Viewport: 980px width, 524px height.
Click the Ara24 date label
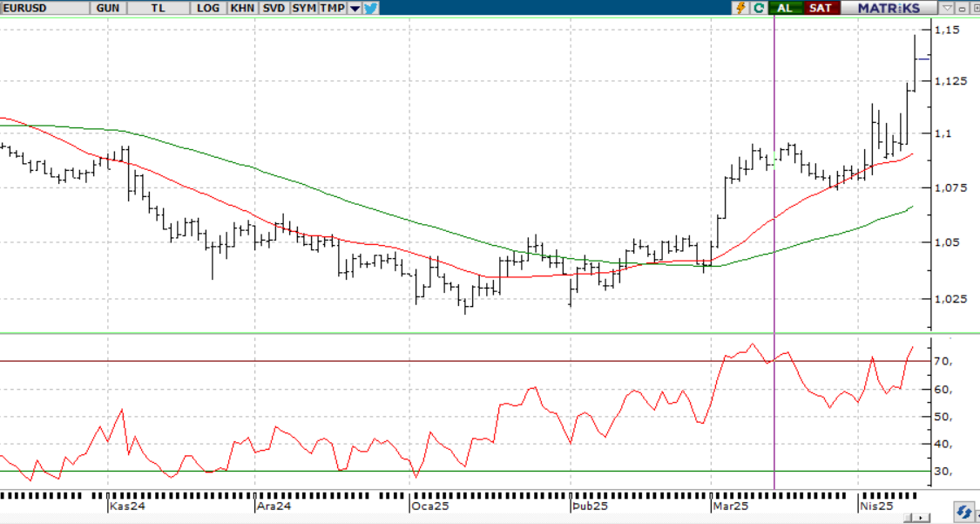(x=274, y=505)
